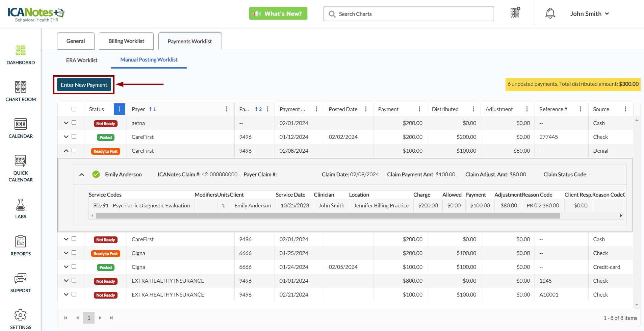This screenshot has height=331, width=644.
Task: Switch to the Billing Worklist tab
Action: (126, 41)
